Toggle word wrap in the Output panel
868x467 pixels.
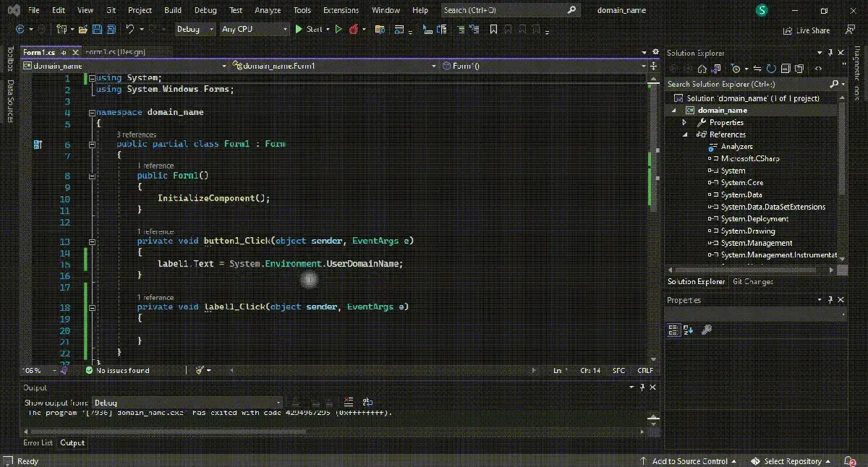[x=367, y=403]
